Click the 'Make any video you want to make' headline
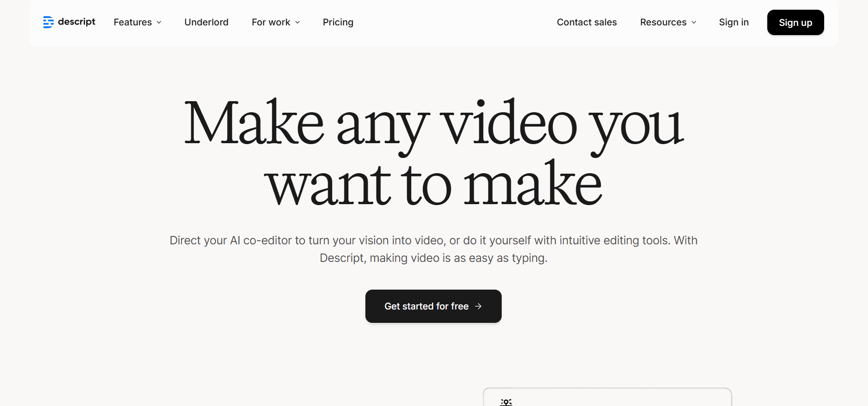The height and width of the screenshot is (406, 868). tap(434, 152)
